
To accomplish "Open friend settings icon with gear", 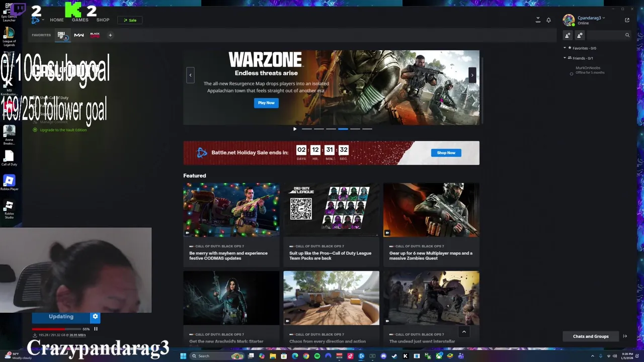I will click(580, 35).
